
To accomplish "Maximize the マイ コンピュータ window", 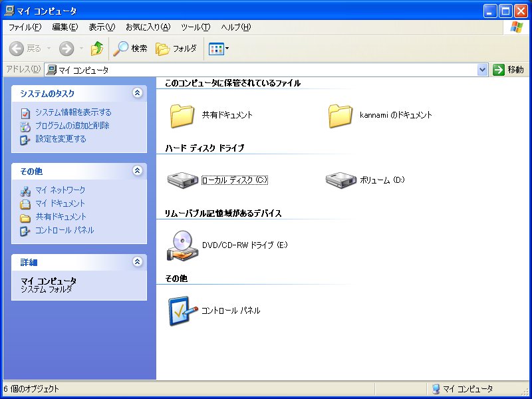I will [505, 11].
